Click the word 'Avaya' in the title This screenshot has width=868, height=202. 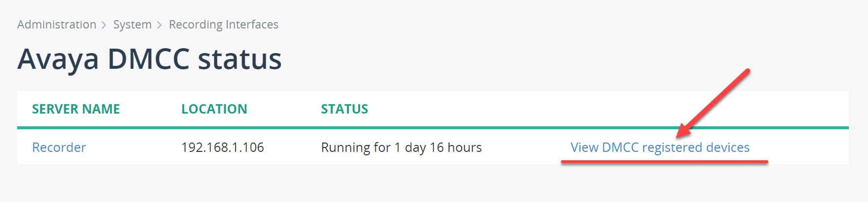(x=58, y=59)
